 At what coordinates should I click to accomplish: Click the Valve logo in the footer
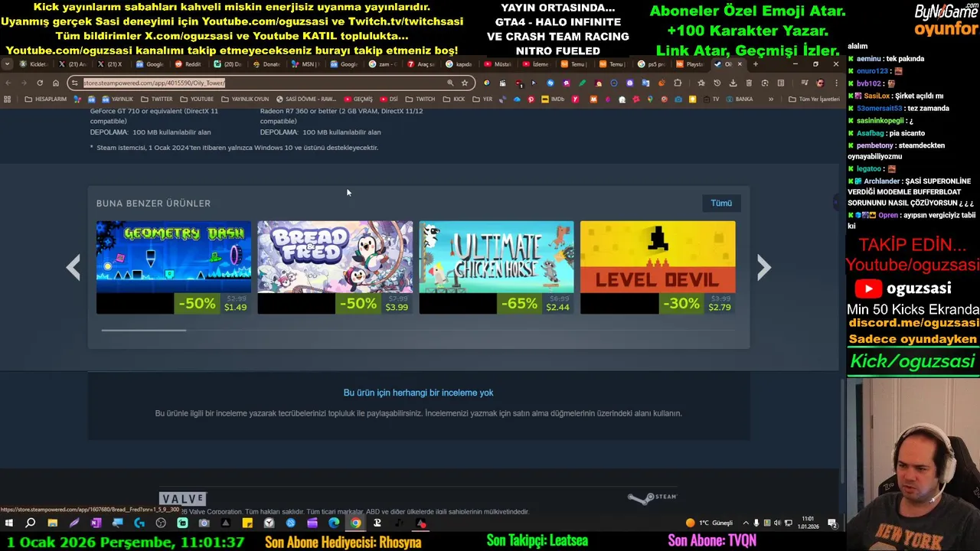[183, 499]
